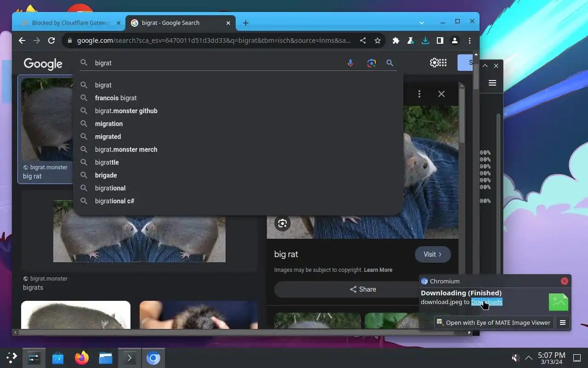
Task: Click the Visit button for big rat
Action: (433, 254)
